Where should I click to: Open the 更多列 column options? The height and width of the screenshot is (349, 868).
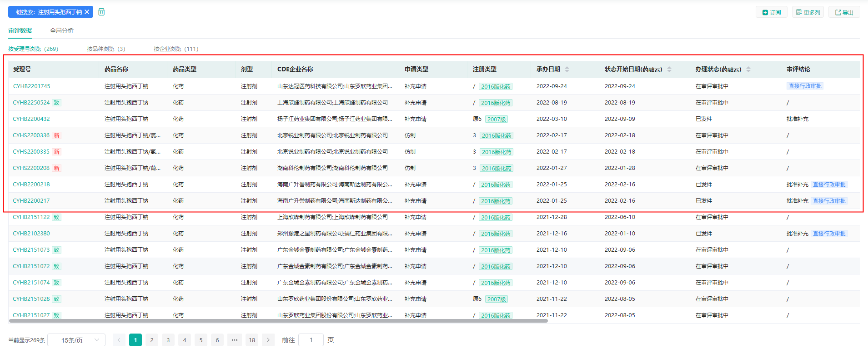pyautogui.click(x=808, y=12)
